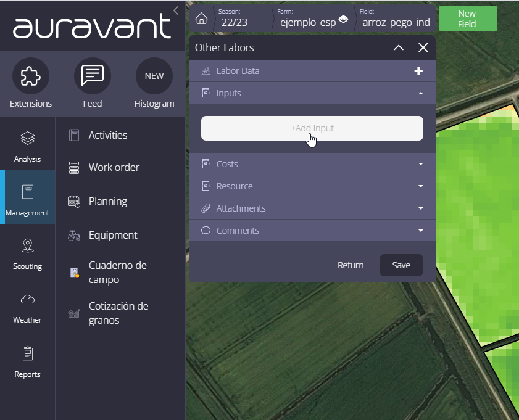This screenshot has height=420, width=519.
Task: Click the auravant logo
Action: (x=92, y=26)
